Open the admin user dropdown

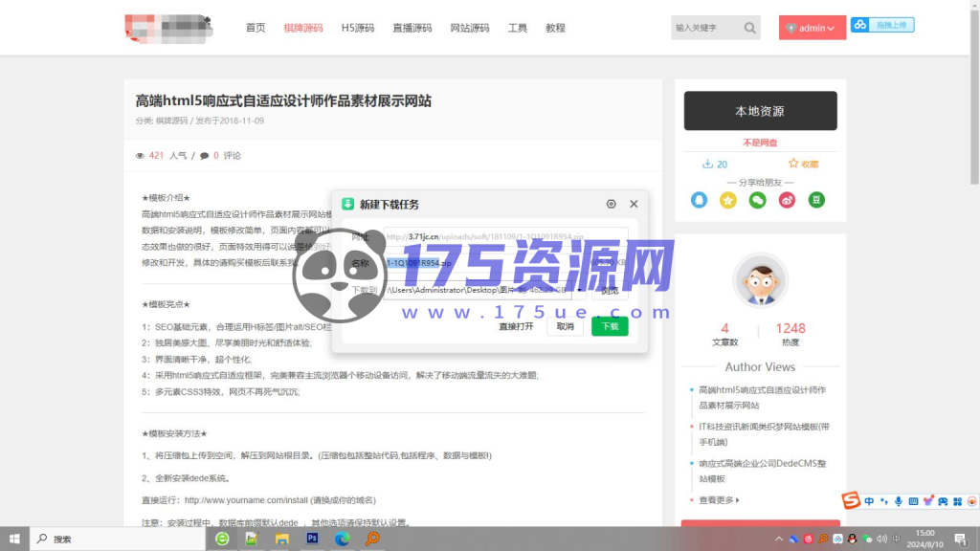click(812, 28)
